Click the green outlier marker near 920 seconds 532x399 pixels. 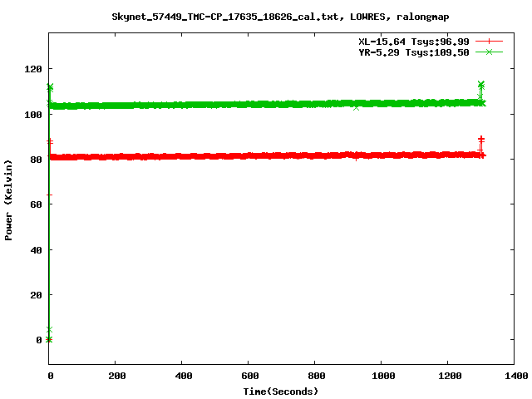pos(356,108)
